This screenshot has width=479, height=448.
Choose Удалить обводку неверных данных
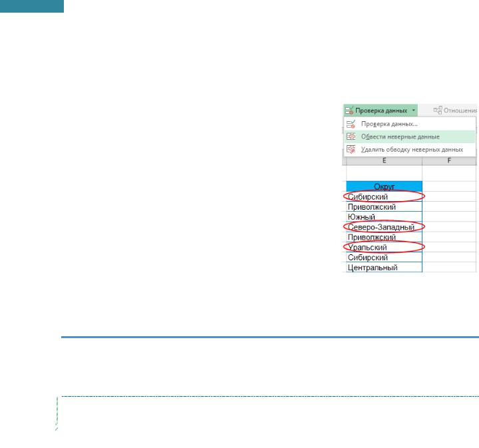coord(409,149)
